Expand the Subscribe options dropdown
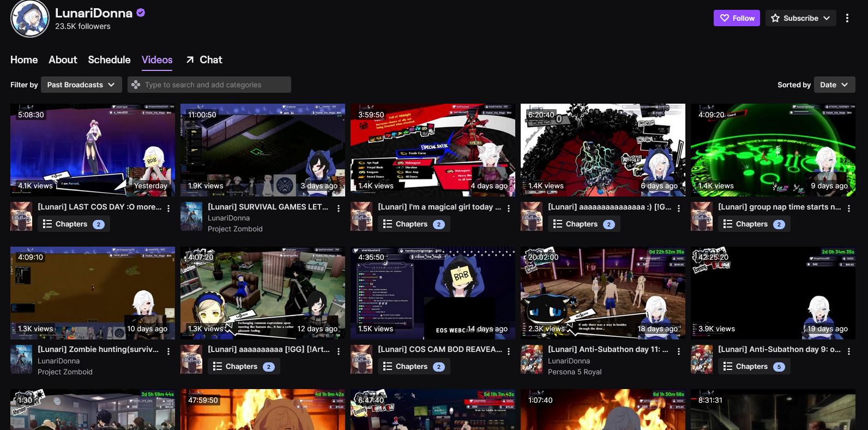 click(800, 18)
